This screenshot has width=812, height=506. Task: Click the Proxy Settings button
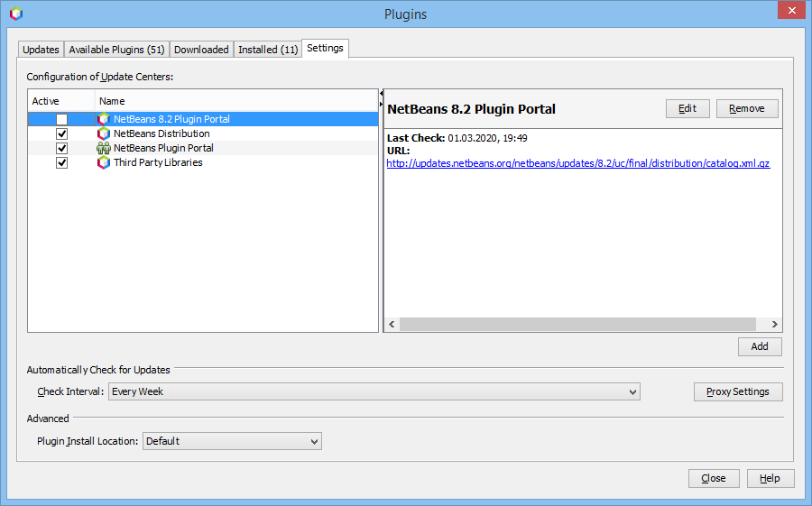737,391
